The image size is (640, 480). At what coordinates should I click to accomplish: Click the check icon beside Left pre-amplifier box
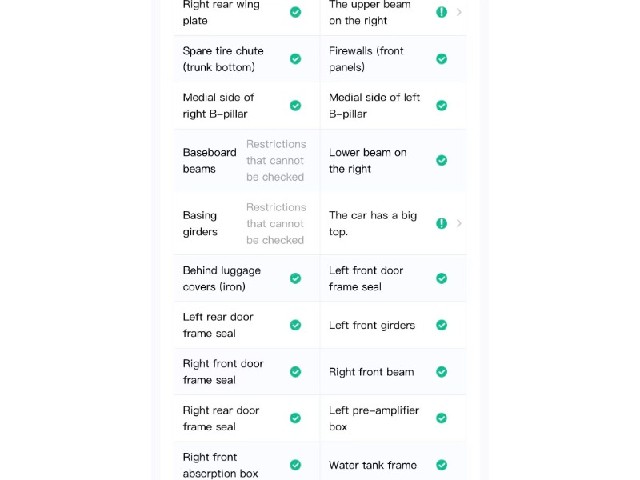(x=442, y=418)
